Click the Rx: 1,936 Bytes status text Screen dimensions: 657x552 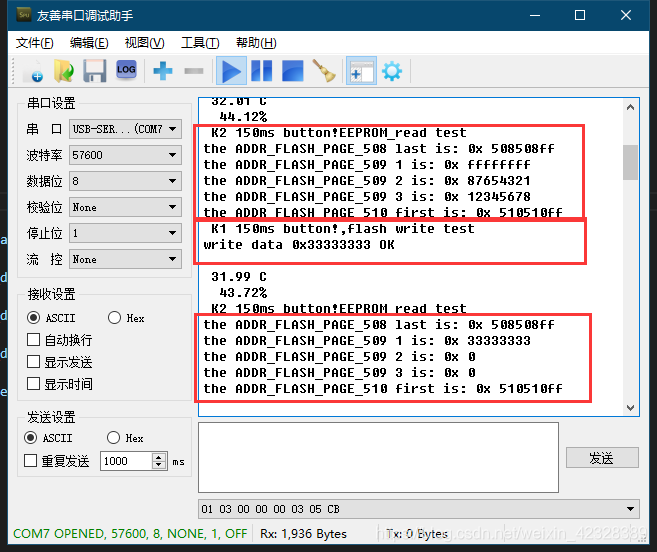(303, 534)
